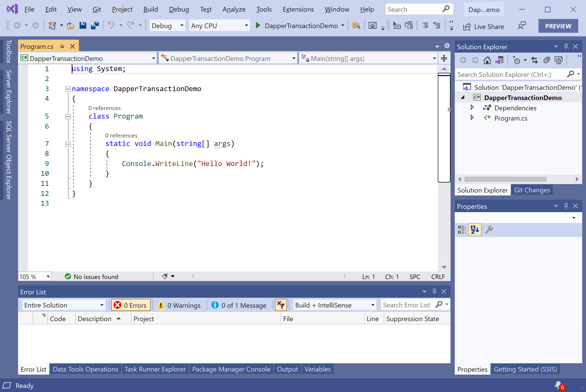
Task: Click the PREVIEW button
Action: click(x=558, y=25)
